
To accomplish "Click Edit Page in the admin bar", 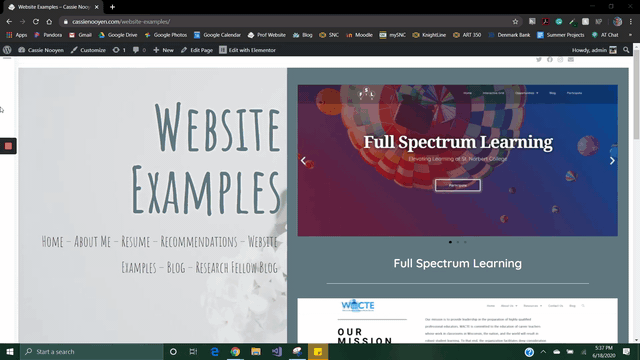I will pos(197,50).
